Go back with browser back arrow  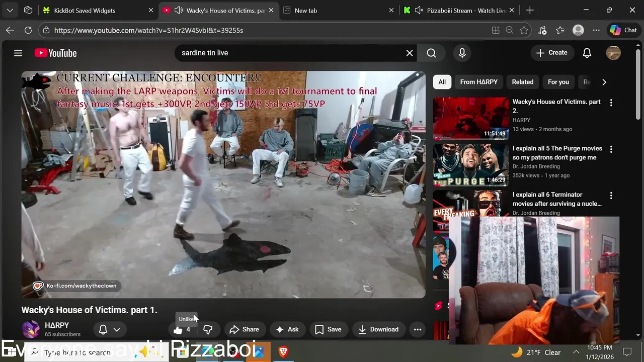pyautogui.click(x=10, y=30)
